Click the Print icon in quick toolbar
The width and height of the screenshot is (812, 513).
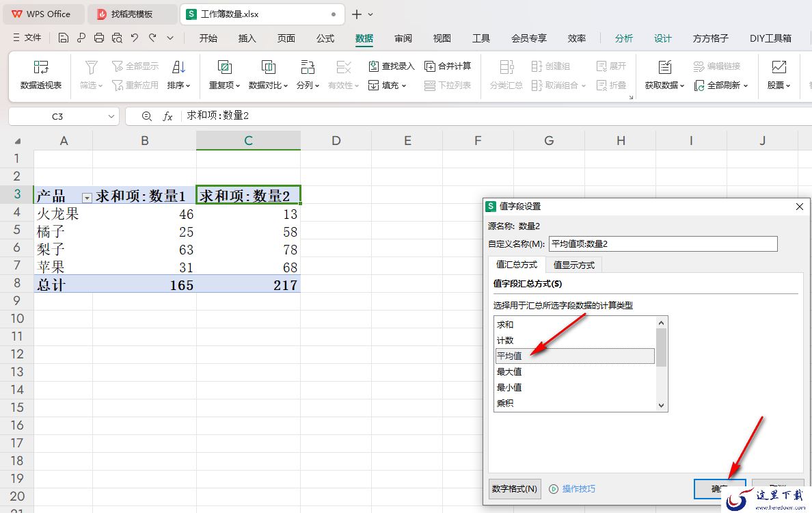[x=99, y=38]
